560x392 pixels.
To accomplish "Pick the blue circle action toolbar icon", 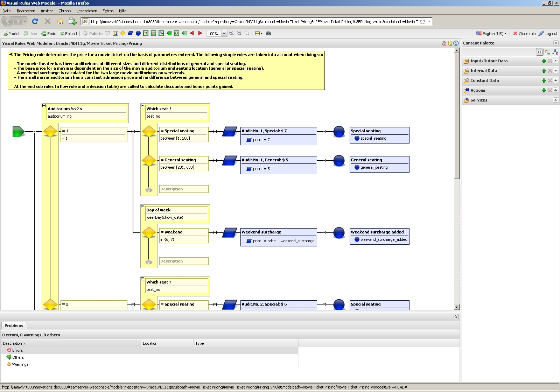I will (x=138, y=33).
